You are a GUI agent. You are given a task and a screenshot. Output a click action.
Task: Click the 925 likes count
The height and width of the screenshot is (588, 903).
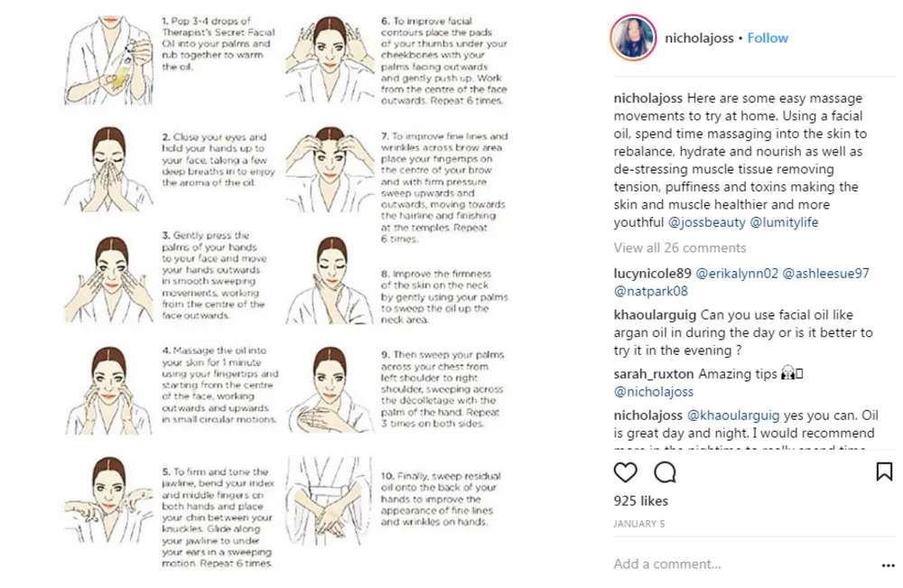[641, 501]
